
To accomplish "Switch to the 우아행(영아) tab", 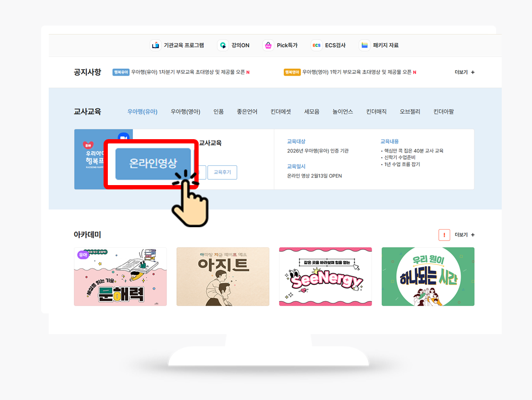I will point(185,111).
